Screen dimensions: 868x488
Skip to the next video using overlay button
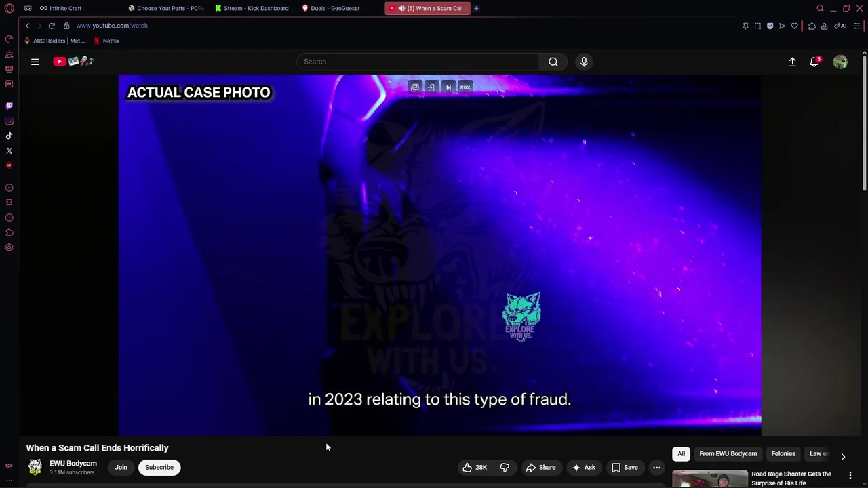click(448, 87)
